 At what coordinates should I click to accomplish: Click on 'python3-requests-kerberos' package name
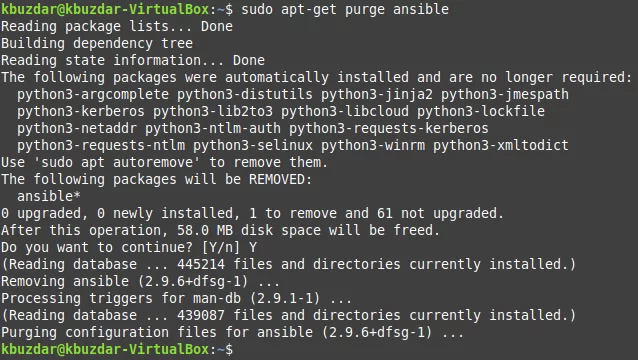389,129
